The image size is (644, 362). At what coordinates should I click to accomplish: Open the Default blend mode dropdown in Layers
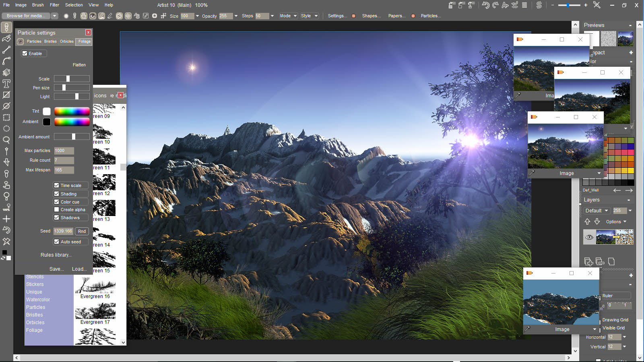click(x=597, y=210)
